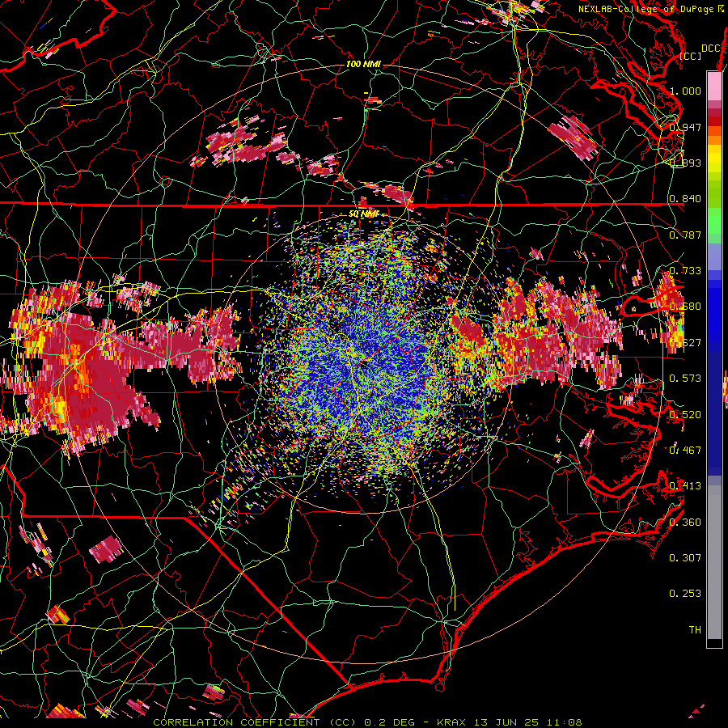Click the 100 NMI range ring label
Viewport: 728px width, 728px height.
tap(363, 64)
